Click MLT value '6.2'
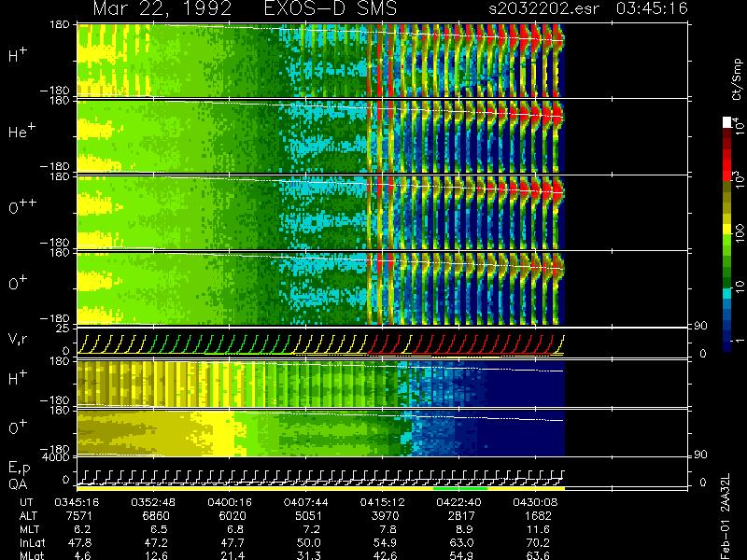 pyautogui.click(x=82, y=529)
